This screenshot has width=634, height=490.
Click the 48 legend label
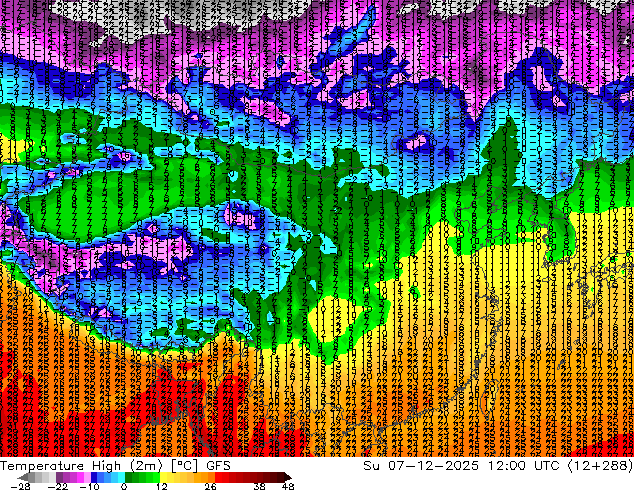[x=288, y=486]
